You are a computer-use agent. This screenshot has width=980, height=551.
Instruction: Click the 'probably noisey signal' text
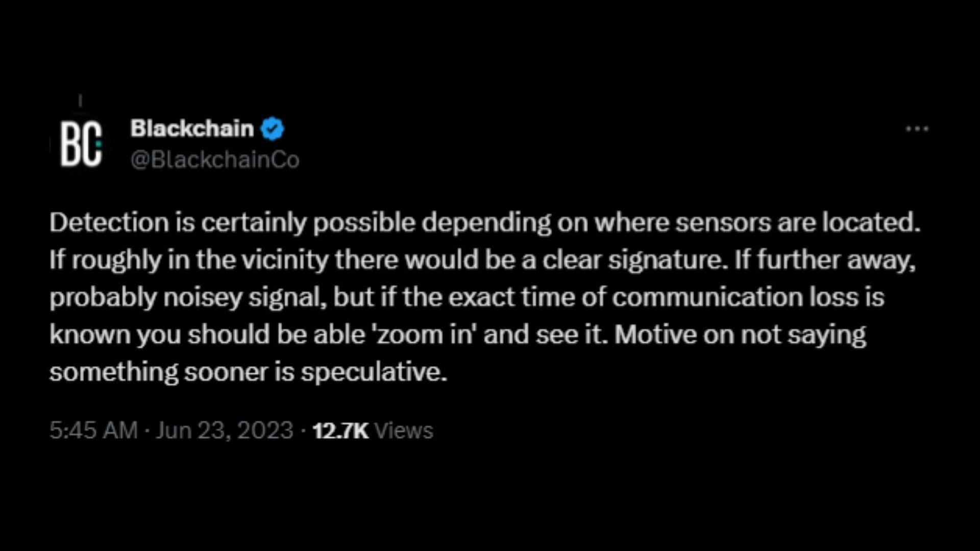[188, 297]
